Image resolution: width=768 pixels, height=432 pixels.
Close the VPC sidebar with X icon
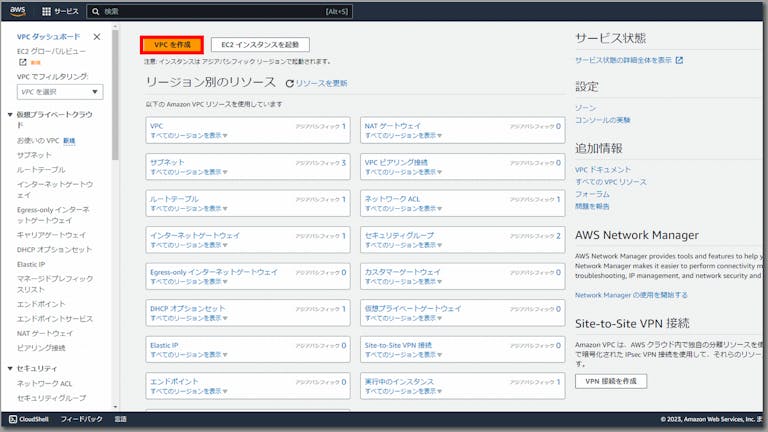97,37
